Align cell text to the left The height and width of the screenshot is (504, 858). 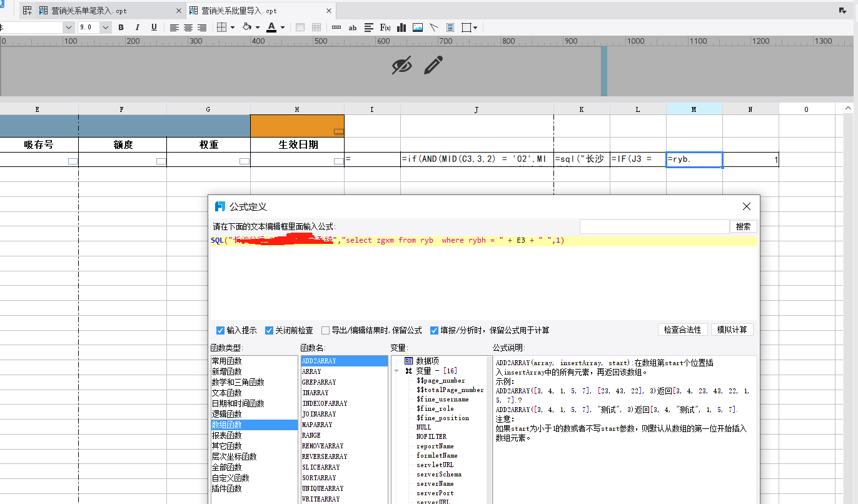(x=174, y=28)
